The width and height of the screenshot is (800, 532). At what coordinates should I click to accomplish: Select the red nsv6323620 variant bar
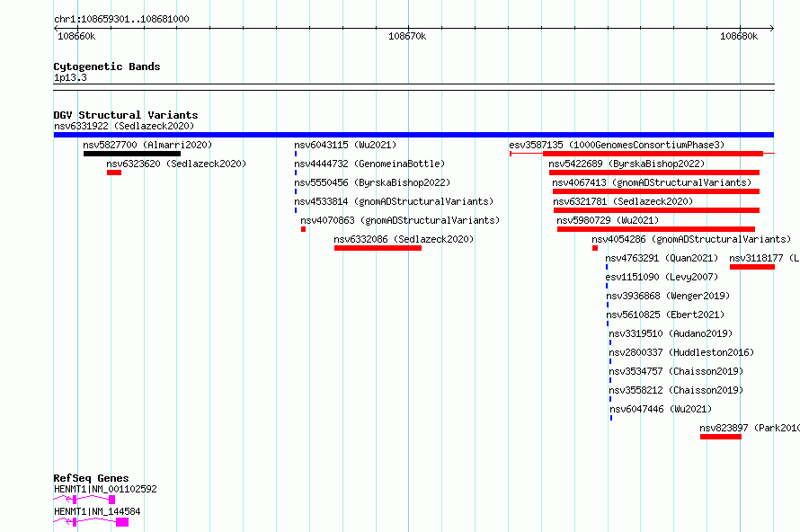point(114,173)
